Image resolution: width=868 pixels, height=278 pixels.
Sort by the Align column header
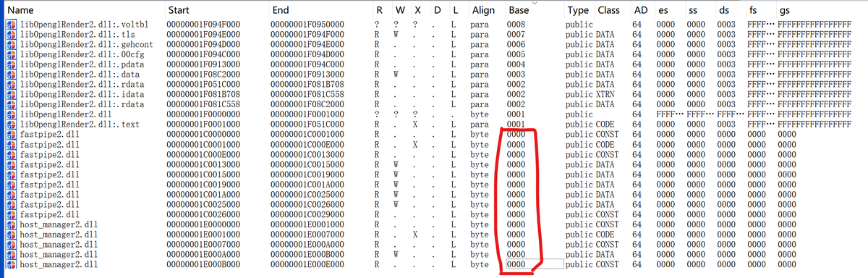pyautogui.click(x=483, y=11)
